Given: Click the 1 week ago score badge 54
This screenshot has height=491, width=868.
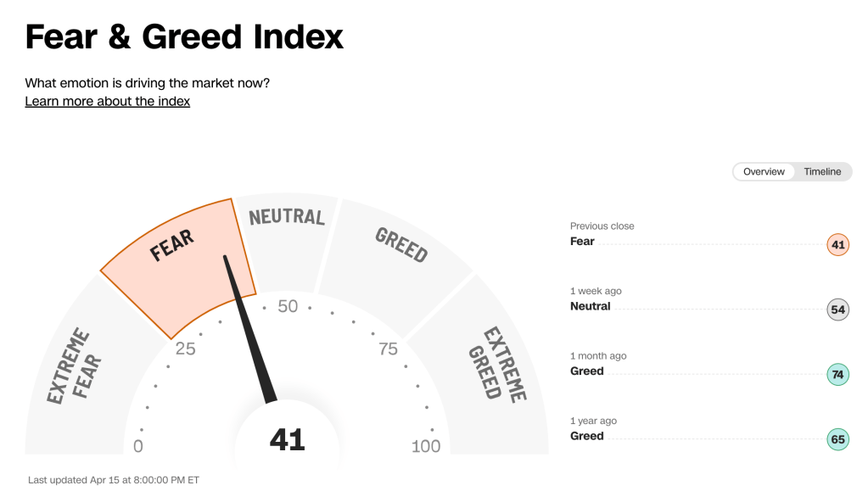Looking at the screenshot, I should tap(837, 310).
